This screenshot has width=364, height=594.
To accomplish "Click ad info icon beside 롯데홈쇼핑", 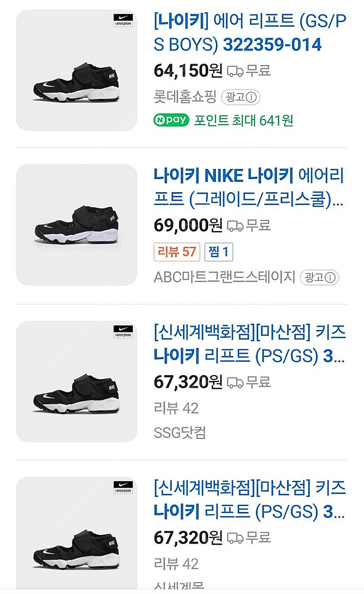I will coord(250,97).
